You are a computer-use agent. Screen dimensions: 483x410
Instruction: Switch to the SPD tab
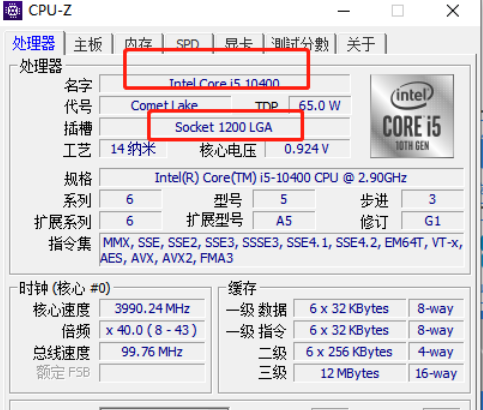tap(187, 44)
